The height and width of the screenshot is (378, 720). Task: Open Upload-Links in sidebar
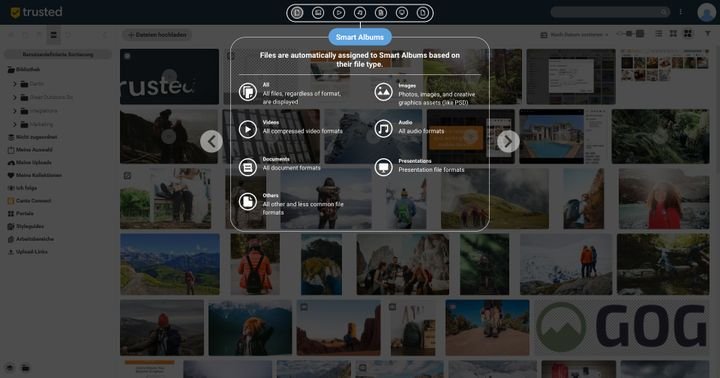[x=28, y=252]
